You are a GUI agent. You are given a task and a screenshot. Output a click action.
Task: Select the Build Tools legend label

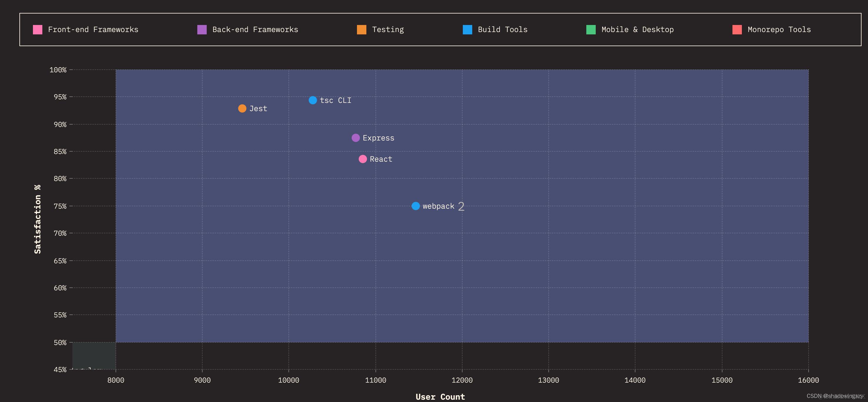click(503, 30)
